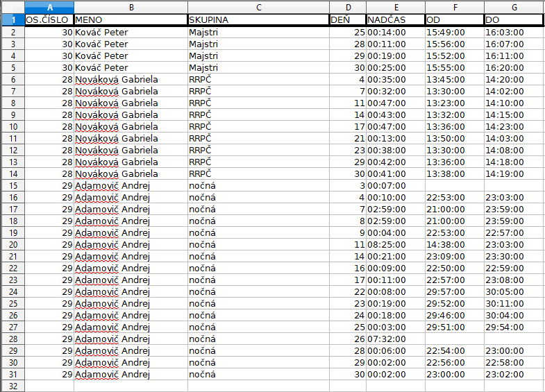The height and width of the screenshot is (392, 545).
Task: Click end time 23:02:00
Action: (x=514, y=375)
